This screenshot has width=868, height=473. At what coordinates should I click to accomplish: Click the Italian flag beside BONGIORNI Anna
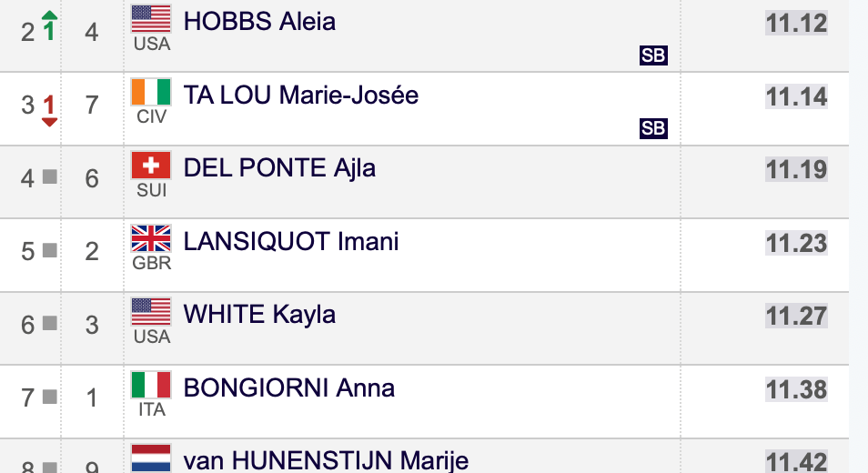(x=151, y=385)
